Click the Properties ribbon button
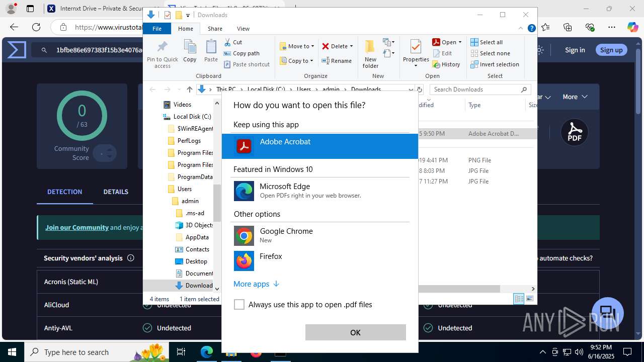This screenshot has height=362, width=644. click(x=416, y=53)
